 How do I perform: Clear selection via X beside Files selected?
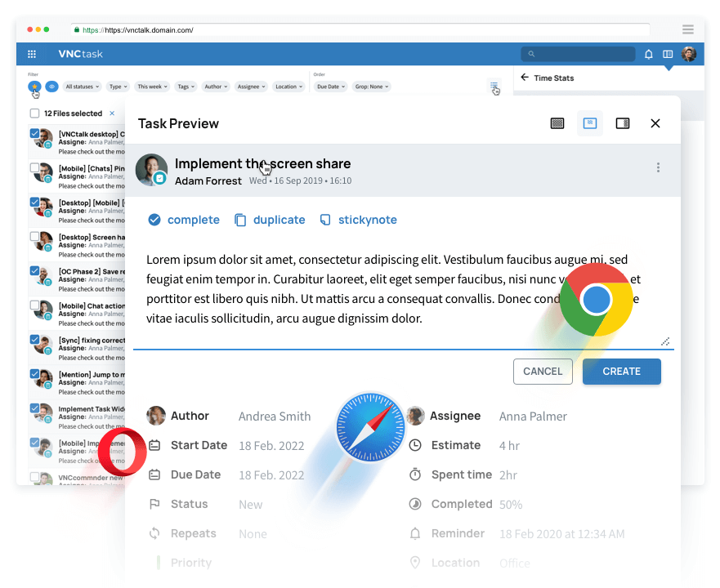tap(112, 113)
